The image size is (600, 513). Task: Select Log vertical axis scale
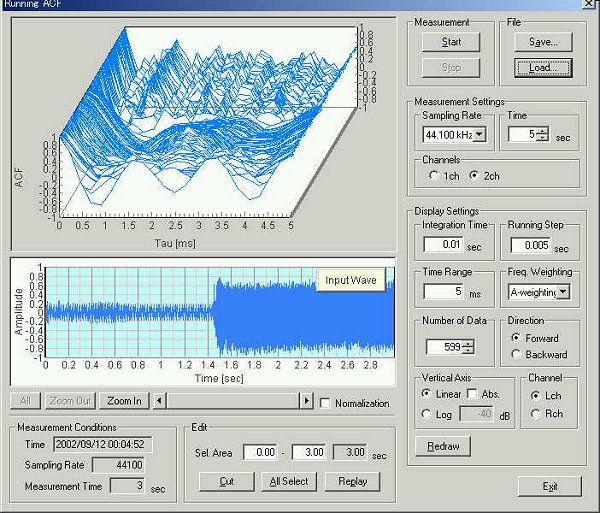click(x=428, y=414)
